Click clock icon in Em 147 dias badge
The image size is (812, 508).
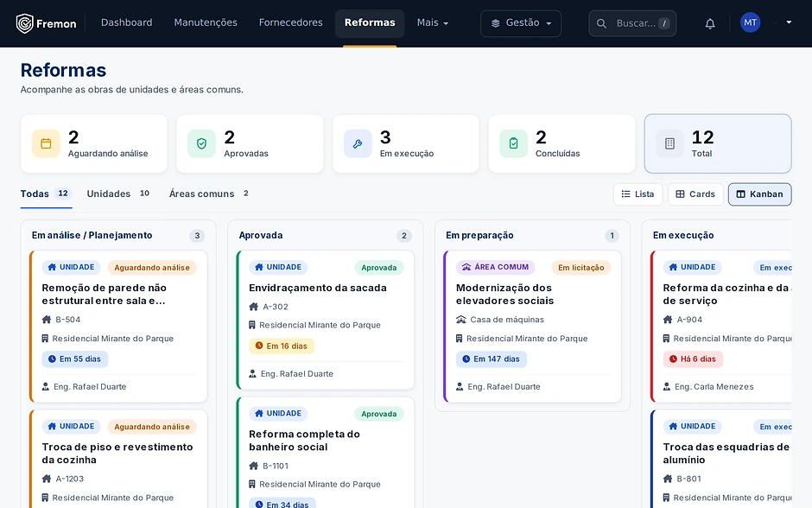point(466,359)
